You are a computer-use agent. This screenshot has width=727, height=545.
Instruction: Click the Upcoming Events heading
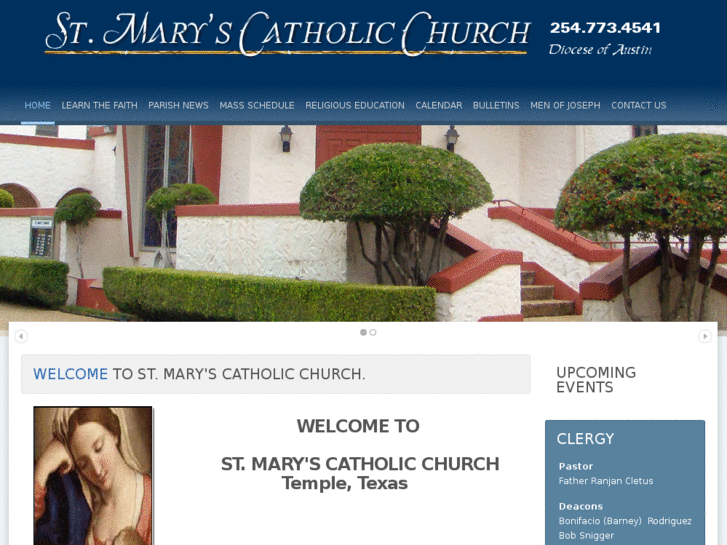tap(596, 379)
